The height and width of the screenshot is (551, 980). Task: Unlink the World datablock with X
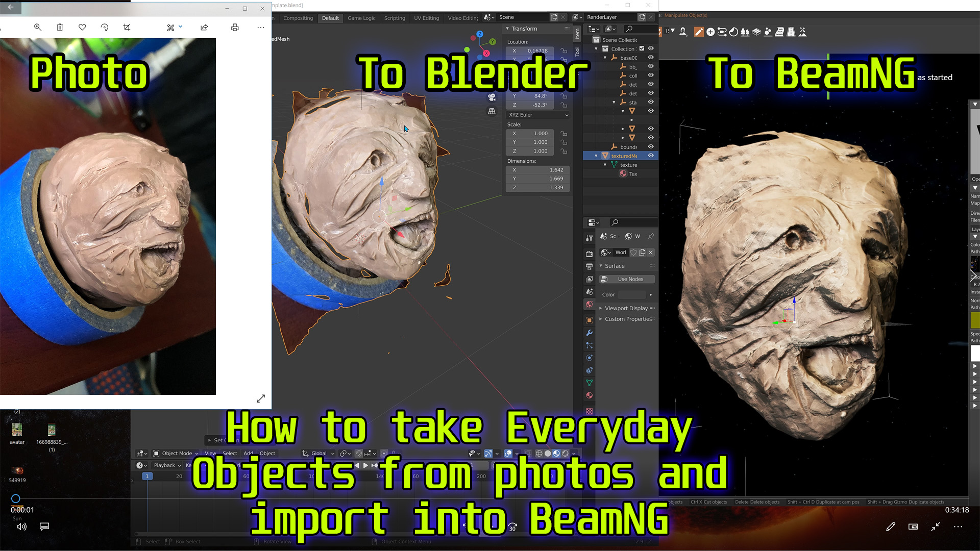[x=651, y=253]
